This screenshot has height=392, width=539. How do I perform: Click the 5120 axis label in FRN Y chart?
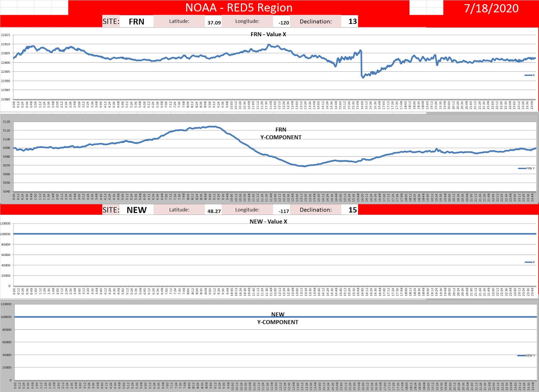point(6,122)
